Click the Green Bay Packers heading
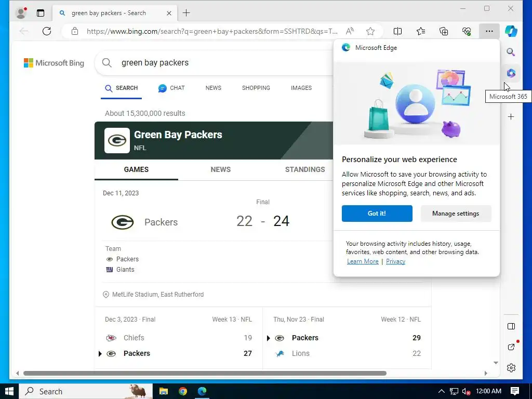Image resolution: width=532 pixels, height=399 pixels. pos(178,135)
